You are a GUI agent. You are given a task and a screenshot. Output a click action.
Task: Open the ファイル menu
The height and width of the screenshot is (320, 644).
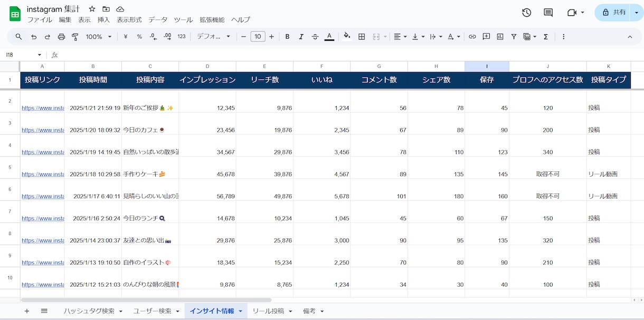pos(40,20)
